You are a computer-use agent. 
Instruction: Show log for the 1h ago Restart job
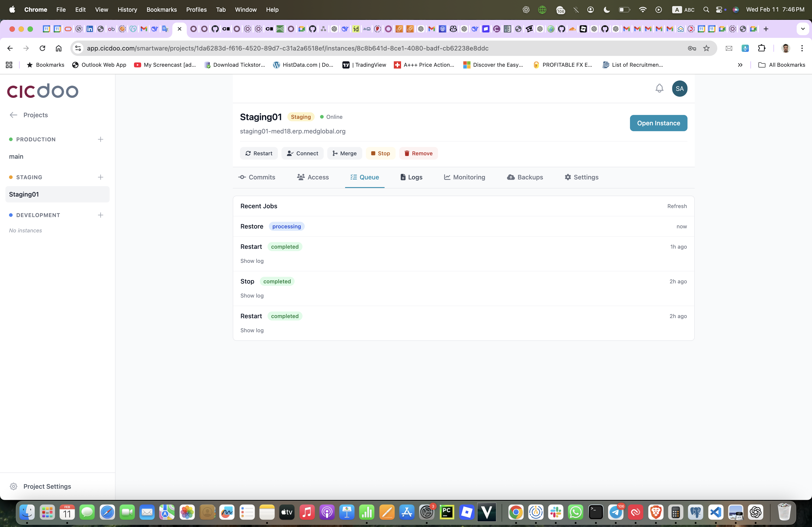pos(252,261)
